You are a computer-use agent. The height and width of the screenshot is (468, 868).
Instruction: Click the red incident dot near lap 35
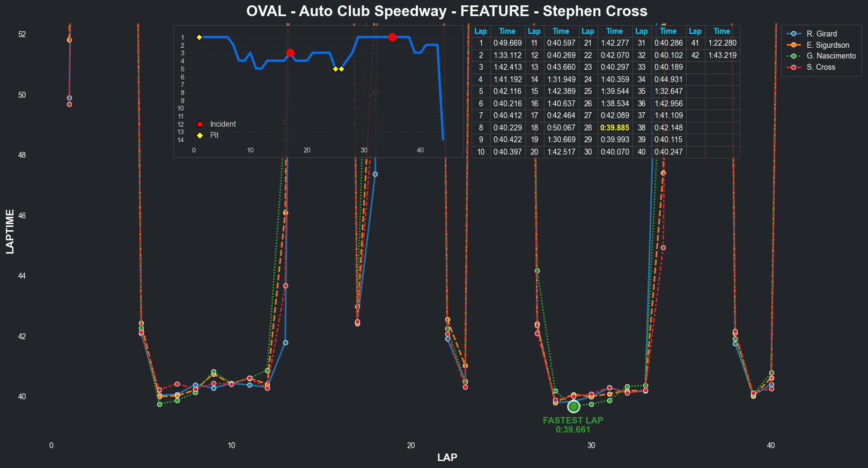(392, 37)
